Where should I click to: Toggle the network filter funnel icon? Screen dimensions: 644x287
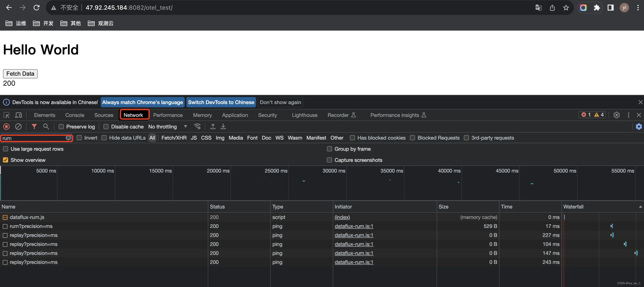(34, 127)
